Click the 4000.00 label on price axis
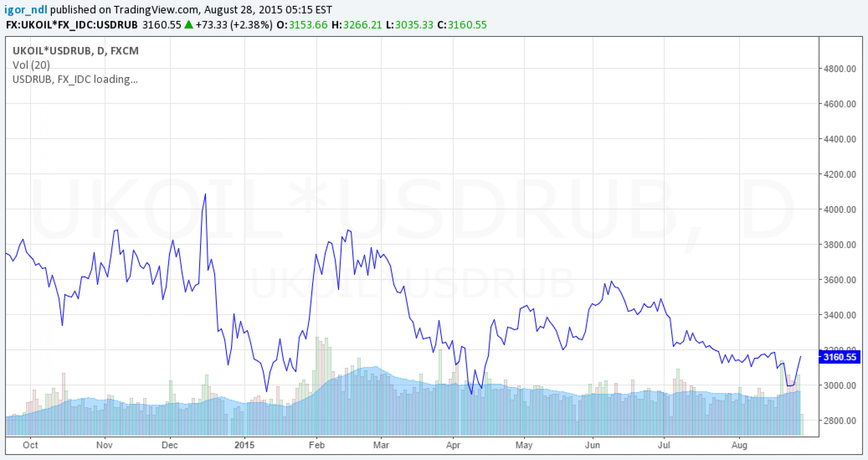Image resolution: width=868 pixels, height=460 pixels. pyautogui.click(x=840, y=209)
